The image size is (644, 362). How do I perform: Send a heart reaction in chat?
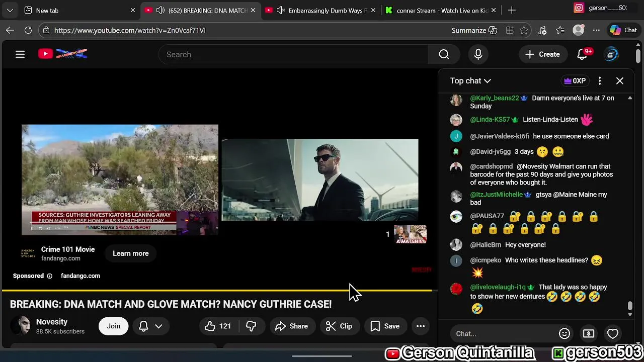click(612, 333)
